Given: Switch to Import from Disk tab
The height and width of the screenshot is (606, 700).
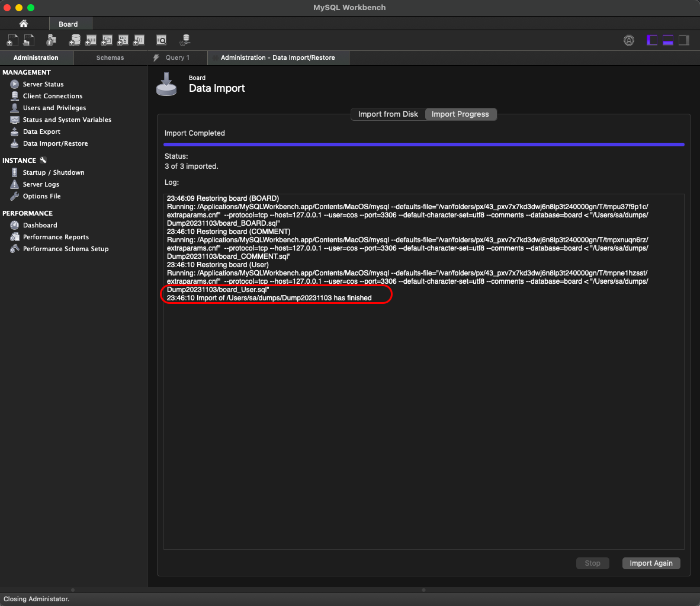Looking at the screenshot, I should click(388, 114).
